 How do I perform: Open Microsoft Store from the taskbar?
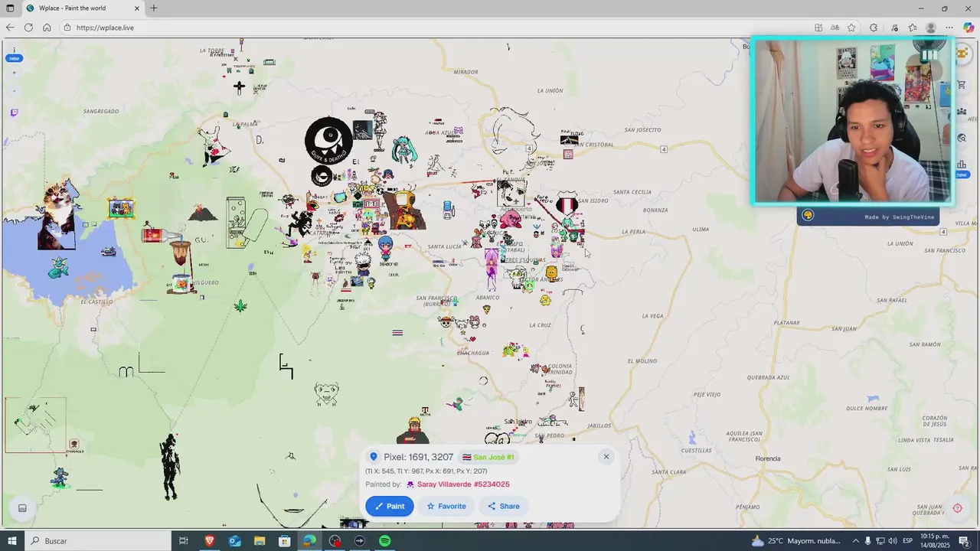[x=284, y=541]
